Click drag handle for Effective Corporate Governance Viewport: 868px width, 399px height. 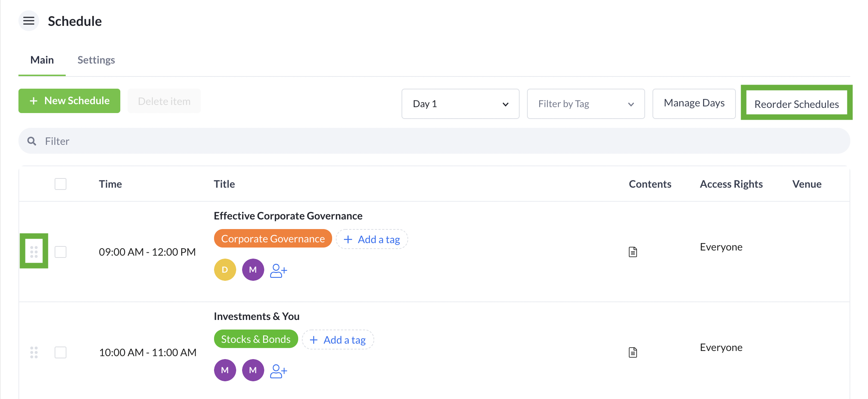[34, 252]
